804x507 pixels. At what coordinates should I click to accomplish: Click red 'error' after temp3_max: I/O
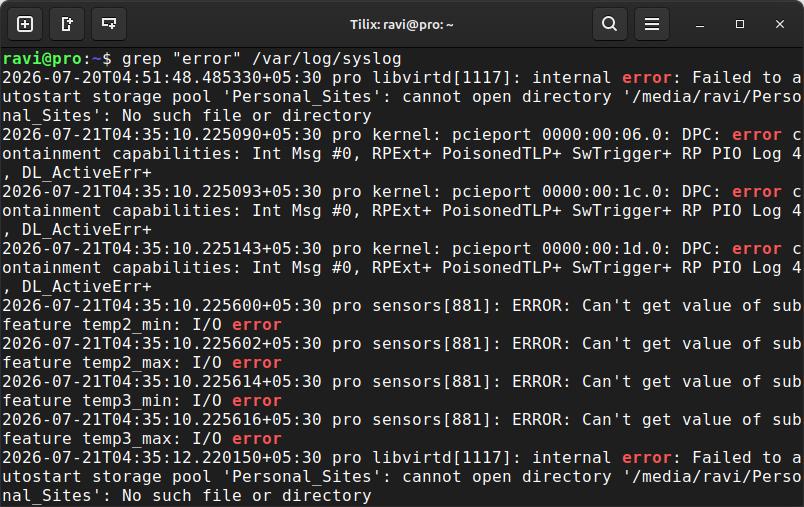pos(256,439)
